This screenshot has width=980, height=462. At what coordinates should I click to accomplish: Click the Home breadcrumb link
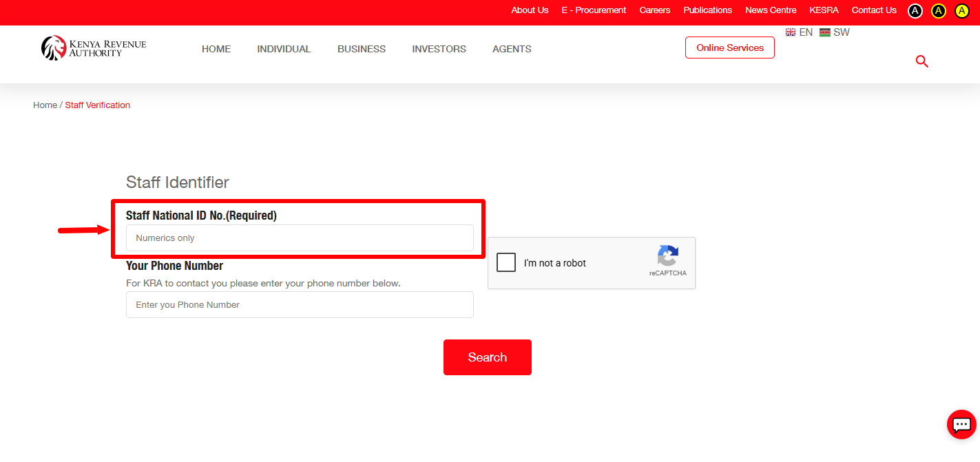click(45, 105)
